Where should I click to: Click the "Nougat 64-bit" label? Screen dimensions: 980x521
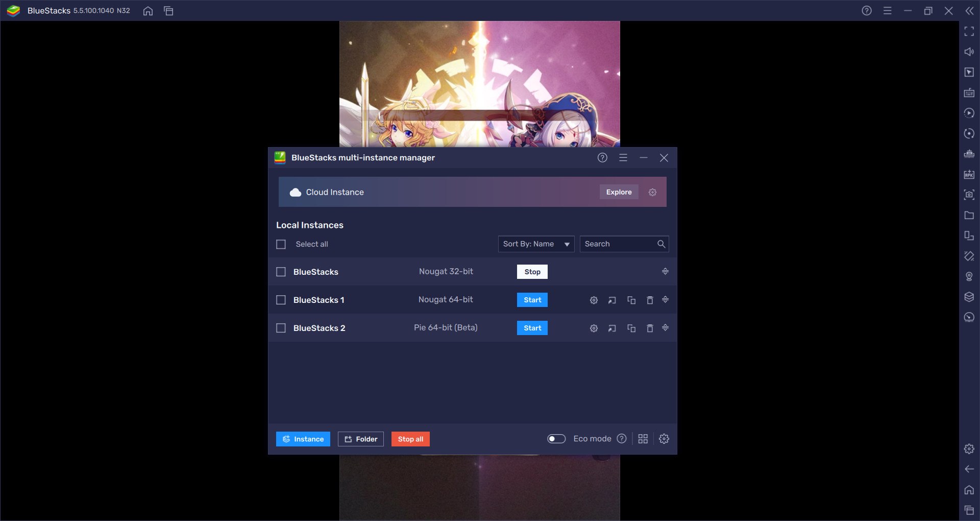click(446, 299)
